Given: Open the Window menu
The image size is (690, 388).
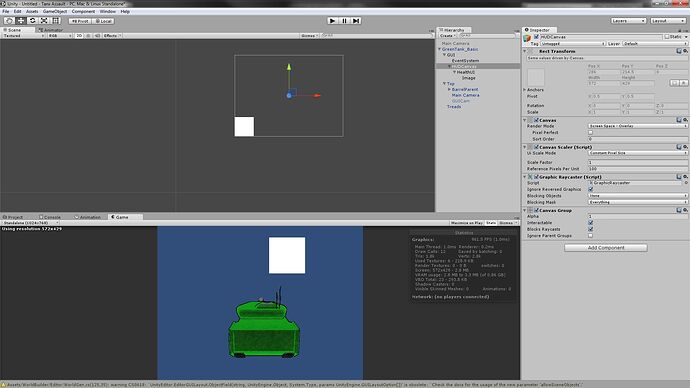Looking at the screenshot, I should pos(108,11).
